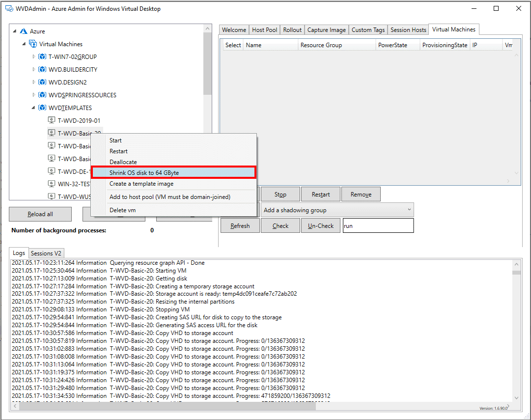
Task: Switch to Sessions V2 tab
Action: point(46,253)
